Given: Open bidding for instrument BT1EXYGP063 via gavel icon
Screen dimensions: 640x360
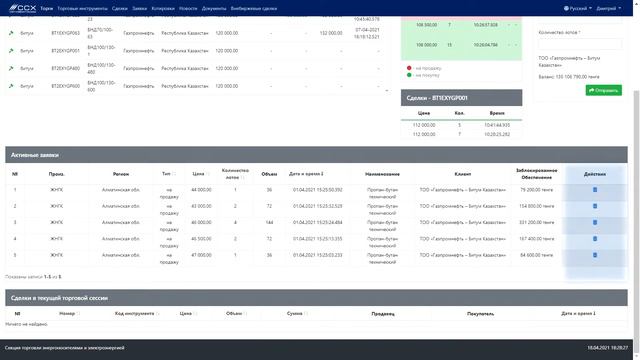Looking at the screenshot, I should click(x=11, y=33).
